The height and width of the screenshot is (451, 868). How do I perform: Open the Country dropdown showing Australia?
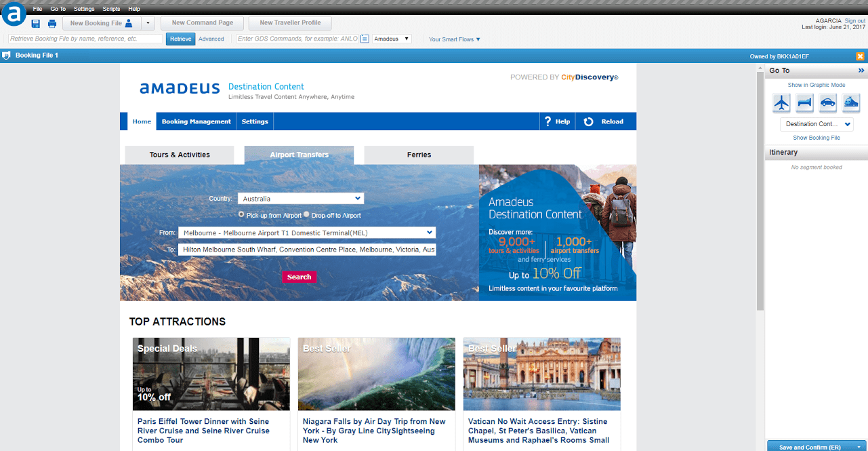pyautogui.click(x=300, y=199)
